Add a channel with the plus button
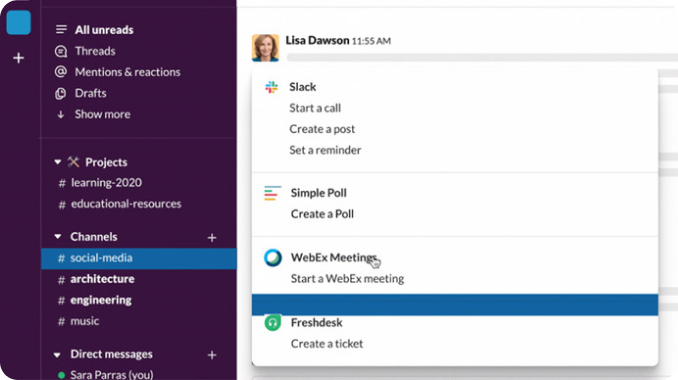The image size is (678, 380). click(x=212, y=237)
